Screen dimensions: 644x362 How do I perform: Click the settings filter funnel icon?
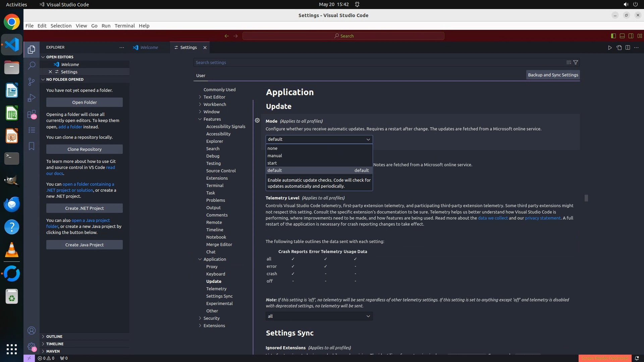click(x=576, y=62)
